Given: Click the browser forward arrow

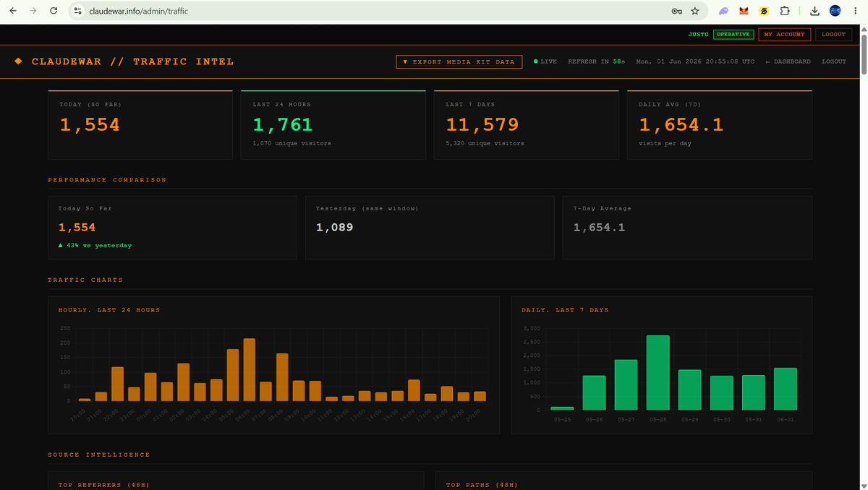Looking at the screenshot, I should (x=33, y=11).
